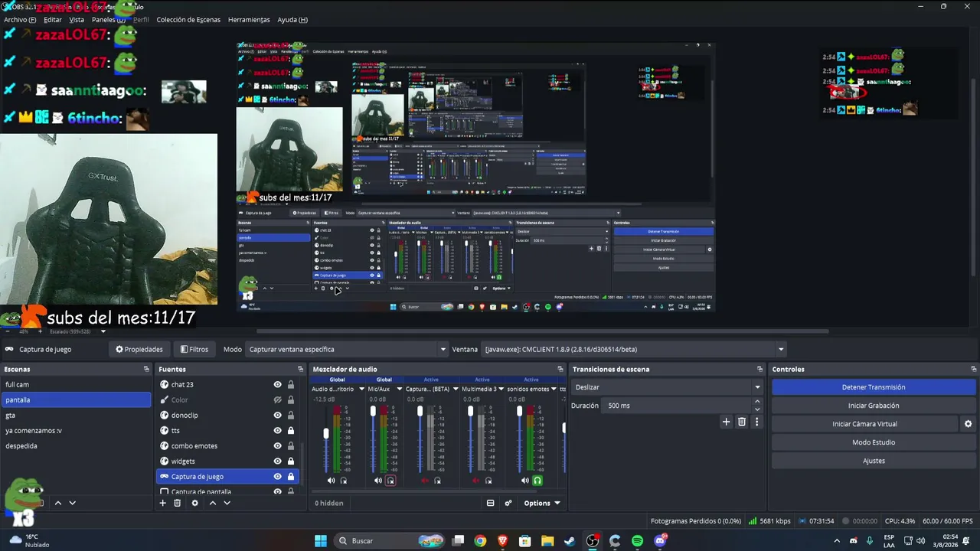Unlock the tts source
The image size is (980, 551).
[290, 430]
